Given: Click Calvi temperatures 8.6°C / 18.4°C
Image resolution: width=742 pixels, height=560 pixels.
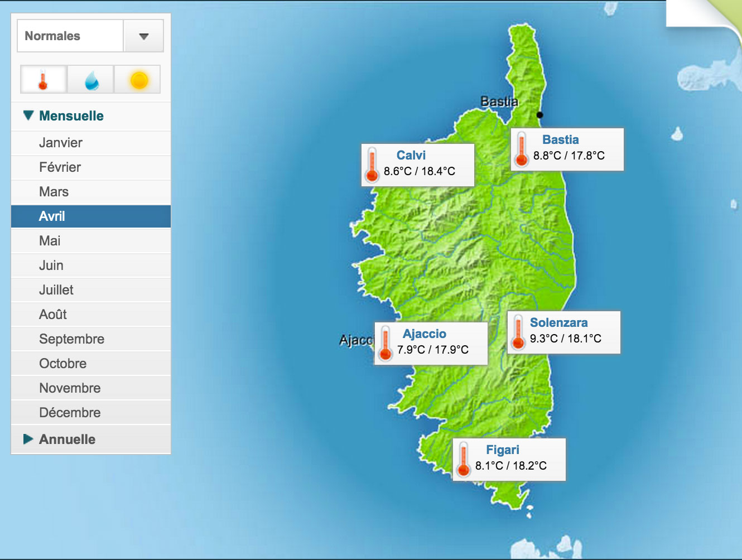Looking at the screenshot, I should click(x=420, y=171).
